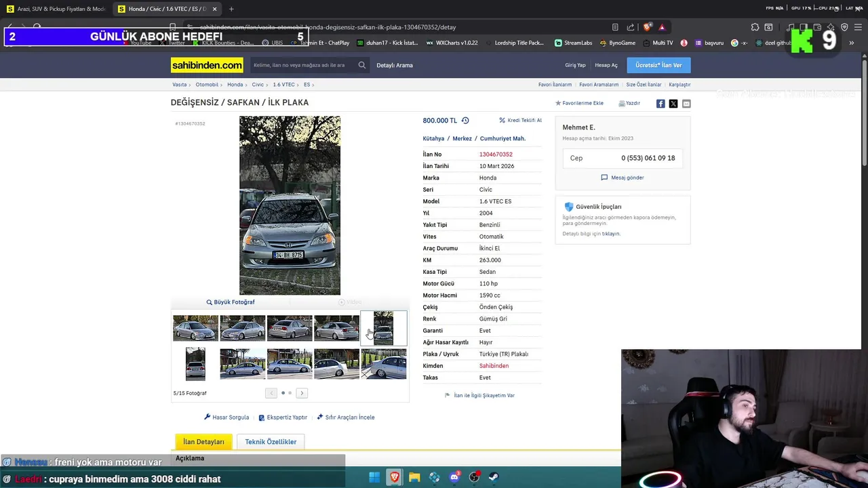Select second pagination dot under thumbnails
Image resolution: width=868 pixels, height=488 pixels.
(x=290, y=393)
